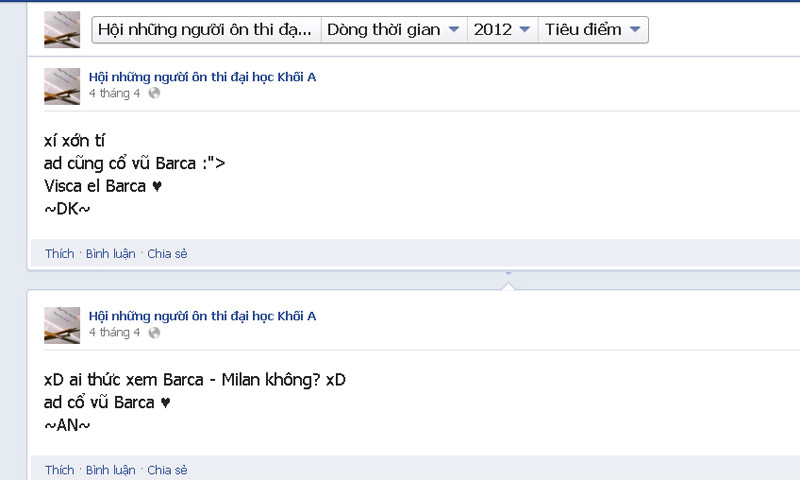This screenshot has height=480, width=800.
Task: Open the Tiêu điểm filter dropdown
Action: pos(593,30)
